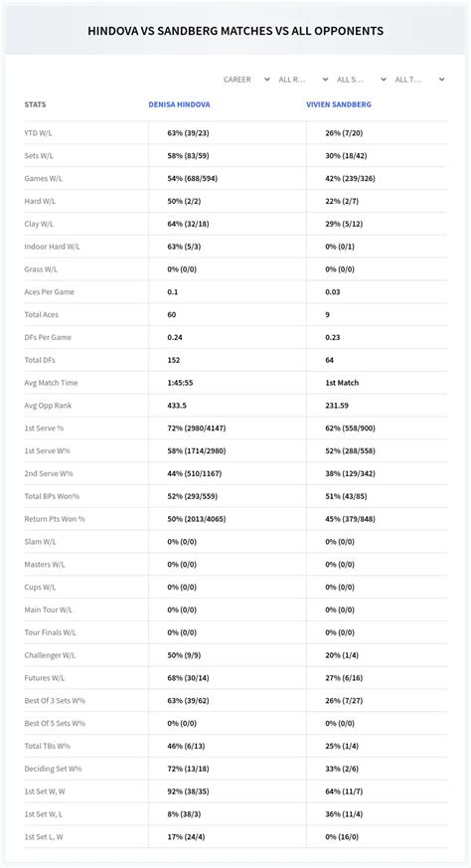Expand the ALL R... dropdown
The image size is (471, 868).
click(x=303, y=80)
